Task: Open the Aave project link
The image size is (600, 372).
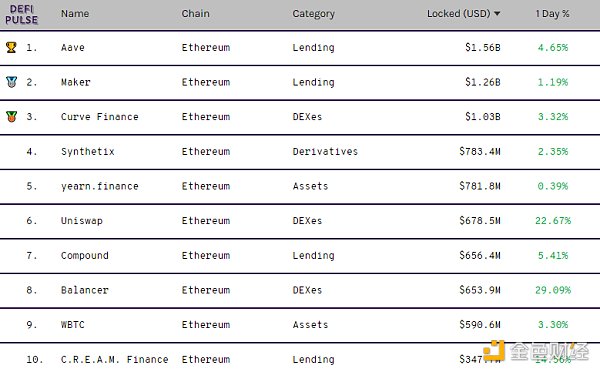Action: (73, 47)
